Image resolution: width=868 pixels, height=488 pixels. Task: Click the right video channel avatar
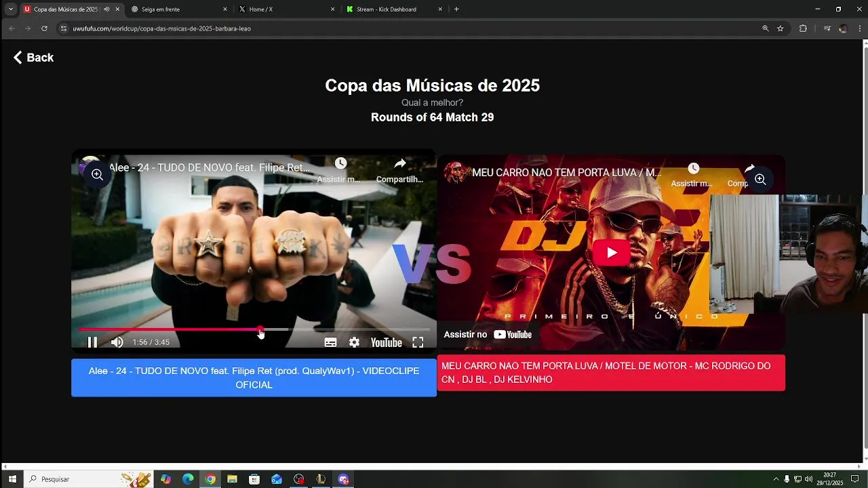456,172
